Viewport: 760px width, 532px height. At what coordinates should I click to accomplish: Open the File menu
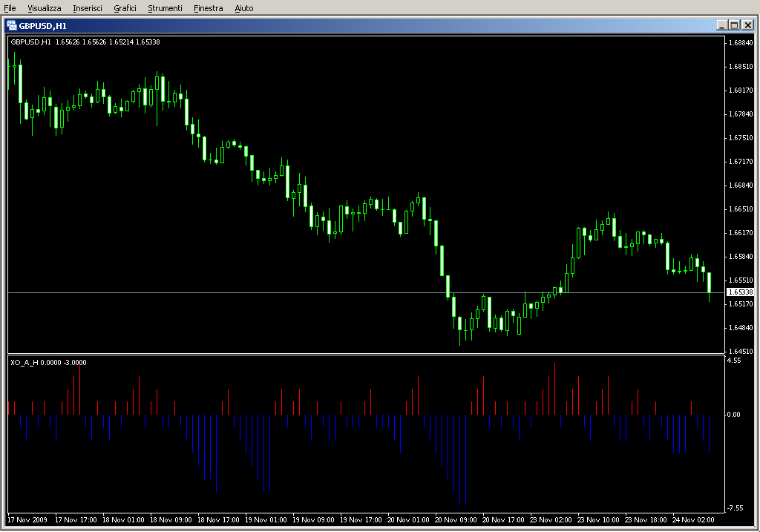(x=10, y=8)
